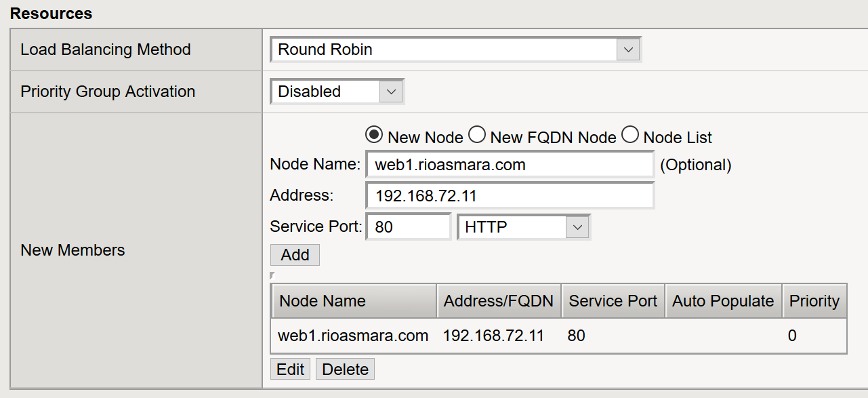Choose the New FQDN Node option
Screen dimensions: 868x398
pyautogui.click(x=477, y=136)
